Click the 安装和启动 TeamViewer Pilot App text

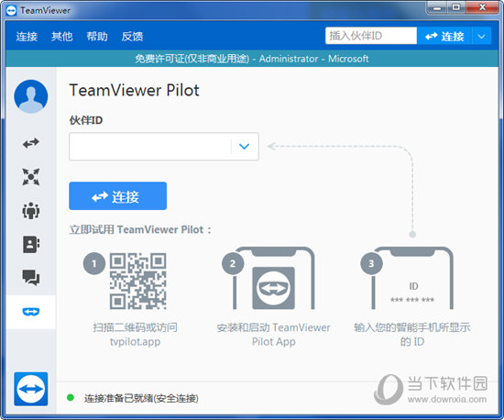tap(274, 335)
